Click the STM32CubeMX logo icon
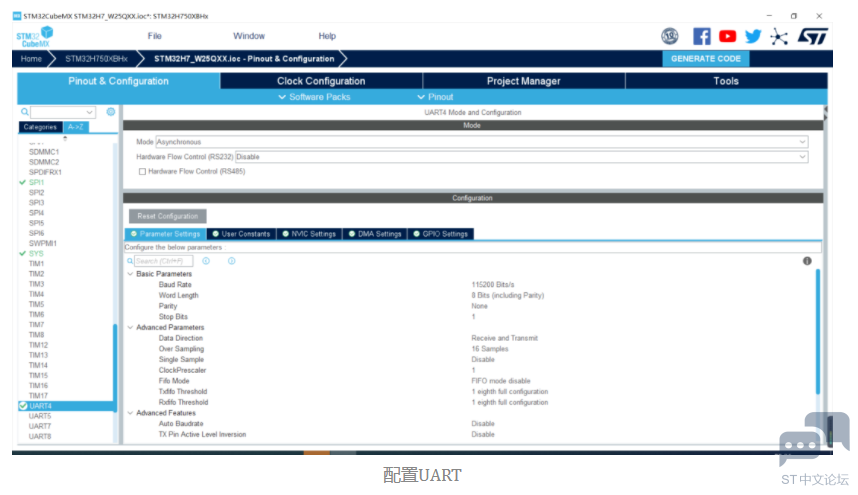Image resolution: width=858 pixels, height=495 pixels. click(x=34, y=37)
